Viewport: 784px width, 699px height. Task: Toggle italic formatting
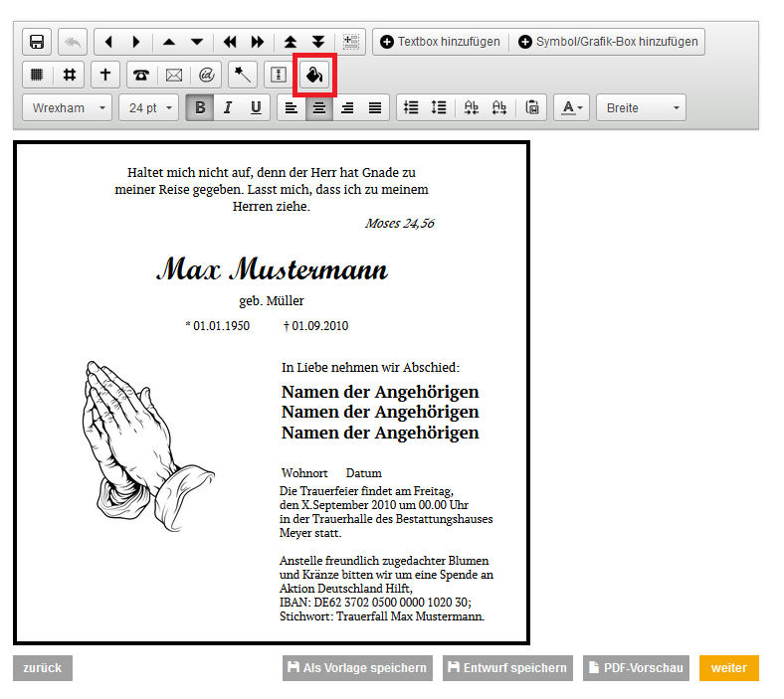pyautogui.click(x=228, y=108)
